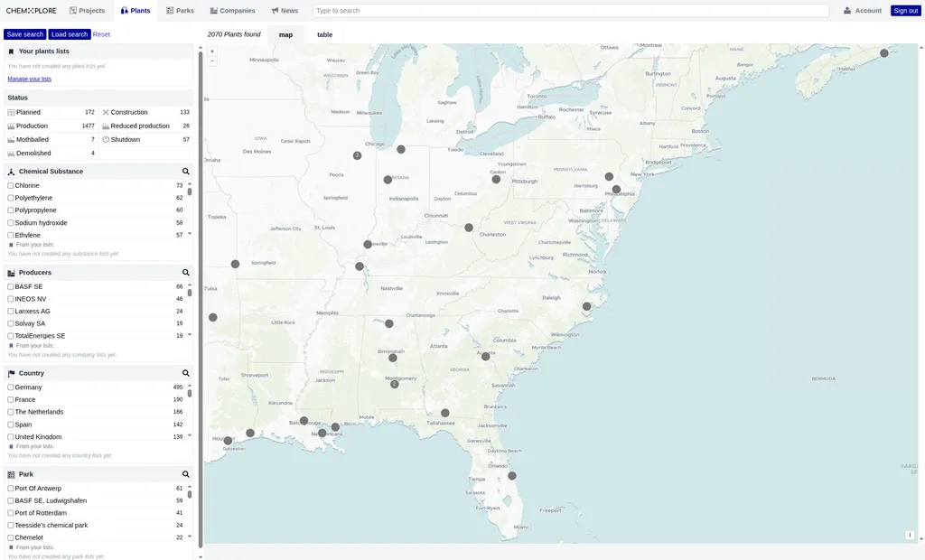Open the Country search magnifier
Viewport: 925px width, 560px height.
(x=186, y=374)
